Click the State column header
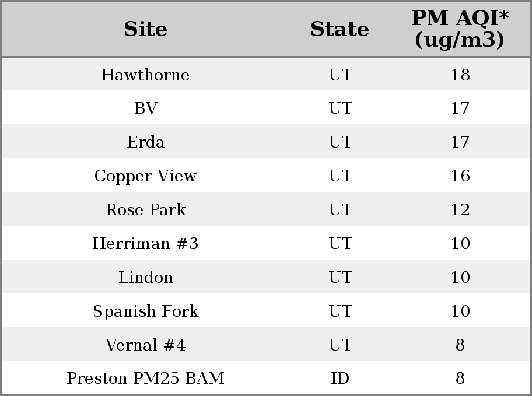This screenshot has height=396, width=532. pos(339,29)
